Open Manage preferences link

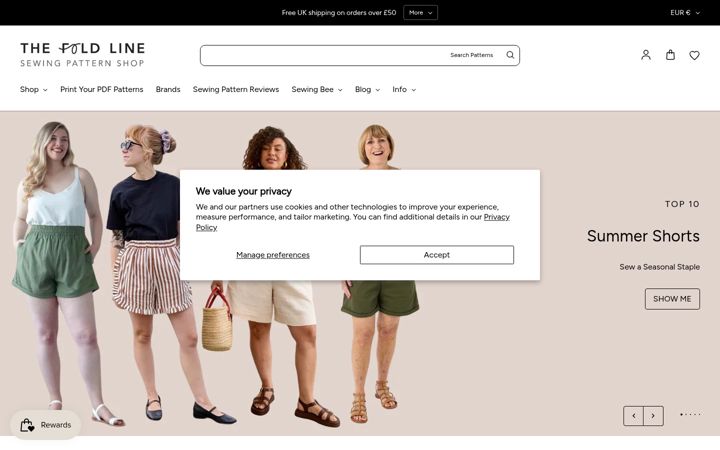[273, 255]
